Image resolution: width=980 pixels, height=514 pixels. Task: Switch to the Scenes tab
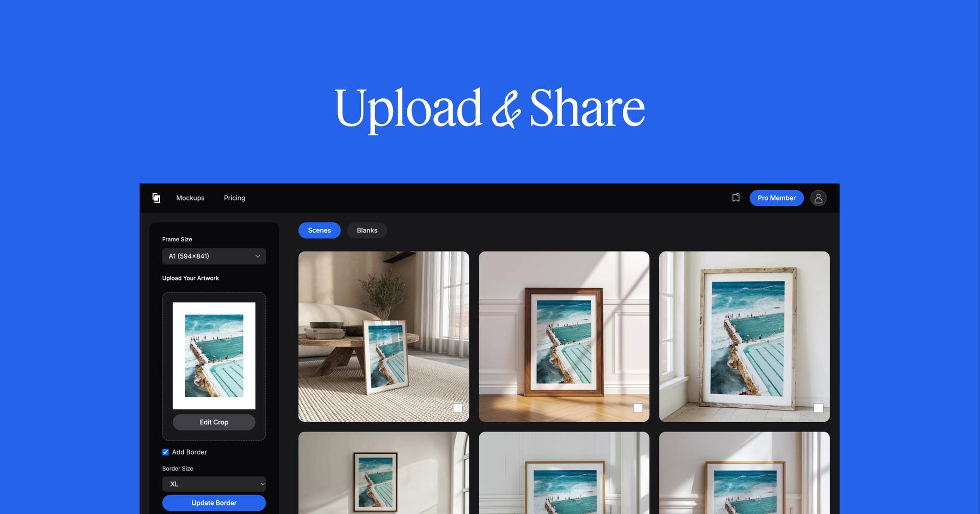319,230
